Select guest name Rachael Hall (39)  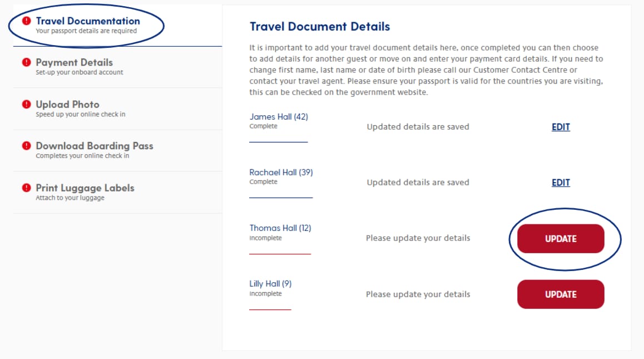tap(281, 173)
